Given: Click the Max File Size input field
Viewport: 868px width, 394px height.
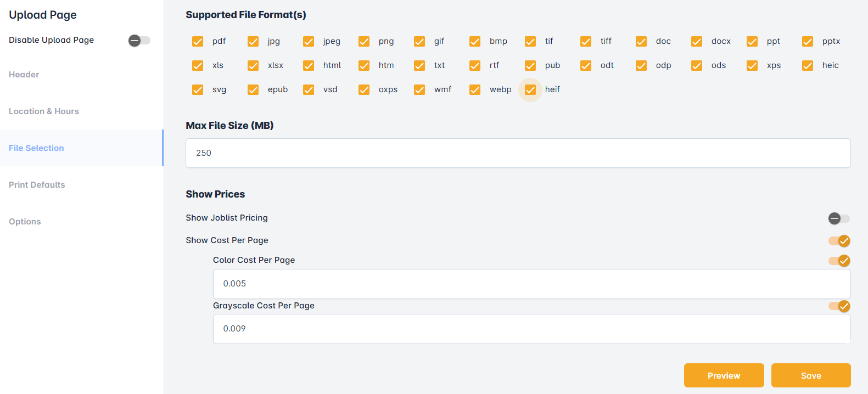Looking at the screenshot, I should click(x=518, y=153).
